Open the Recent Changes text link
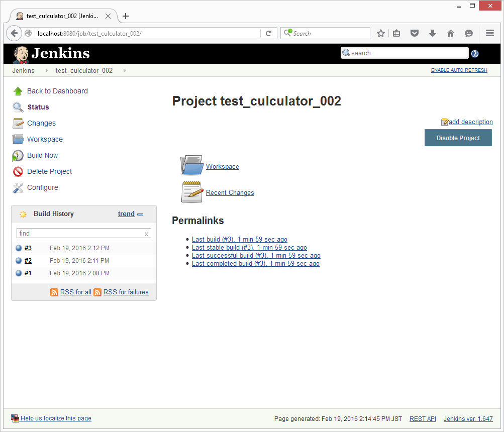The image size is (504, 432). (230, 193)
